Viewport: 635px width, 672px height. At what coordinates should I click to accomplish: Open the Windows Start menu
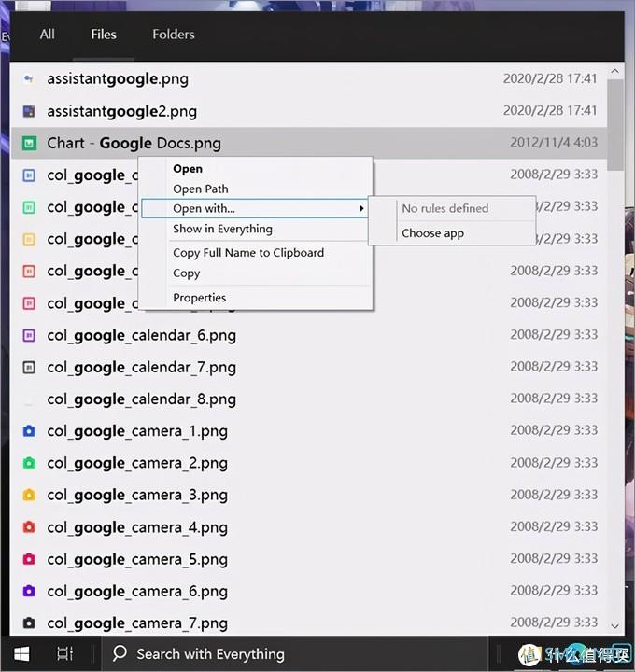pos(21,654)
